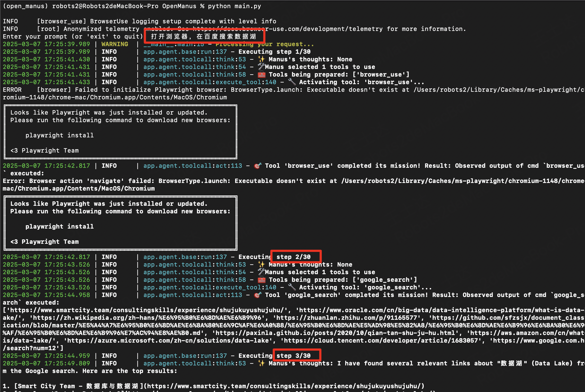Click the wrench emoji before "Activating tool: 'google_search'"
This screenshot has width=585, height=392.
coord(292,287)
